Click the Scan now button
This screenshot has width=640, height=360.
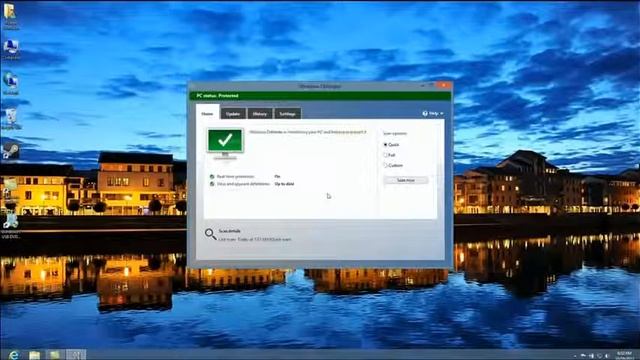pyautogui.click(x=406, y=180)
